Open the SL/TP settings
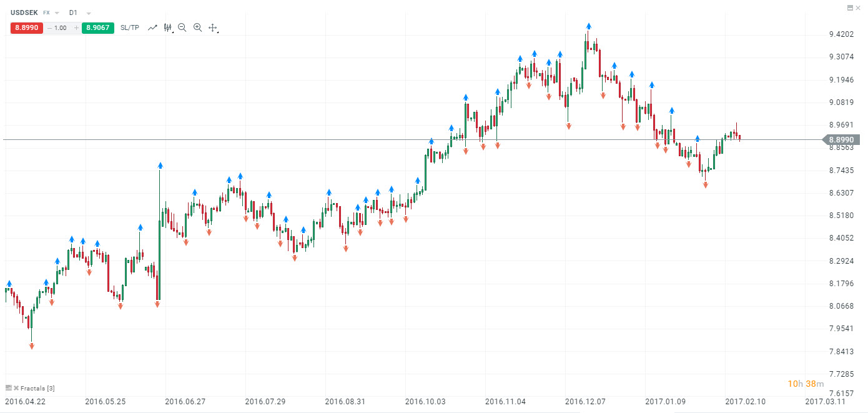This screenshot has width=868, height=413. (130, 27)
